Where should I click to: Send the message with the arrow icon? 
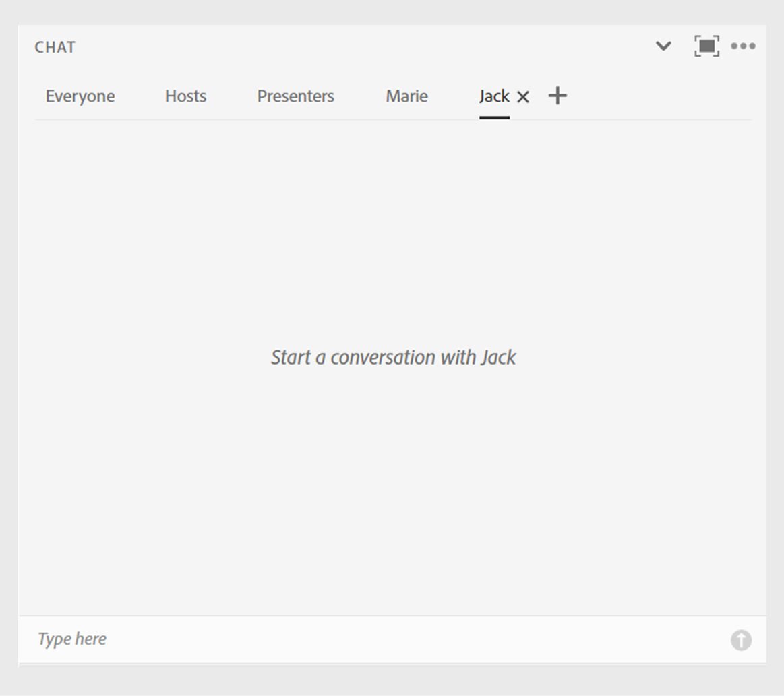[x=741, y=640]
